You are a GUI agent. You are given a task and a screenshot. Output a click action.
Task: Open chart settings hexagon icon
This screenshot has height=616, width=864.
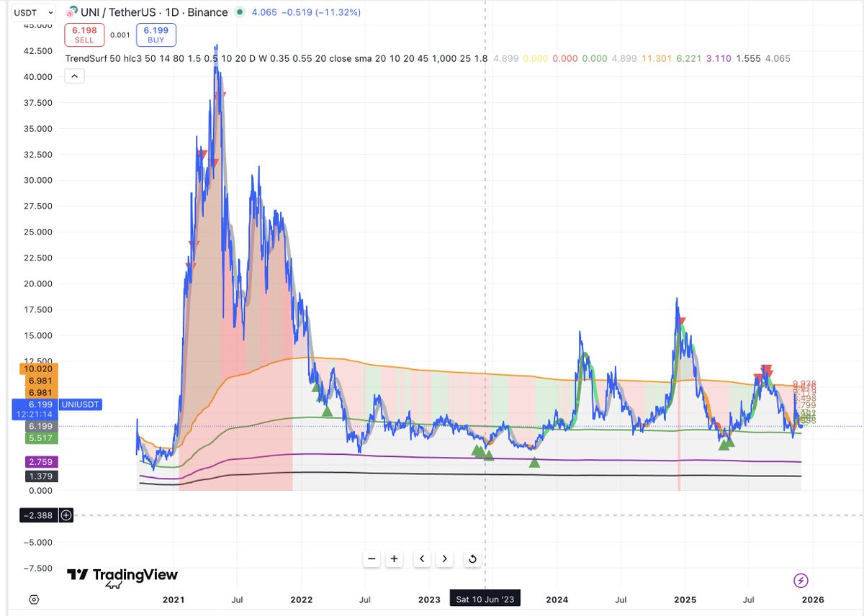click(34, 599)
